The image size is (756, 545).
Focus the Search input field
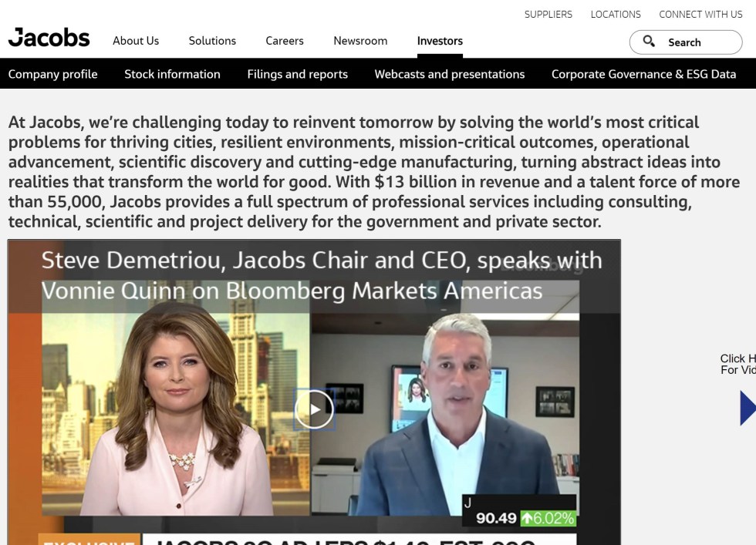tap(686, 42)
